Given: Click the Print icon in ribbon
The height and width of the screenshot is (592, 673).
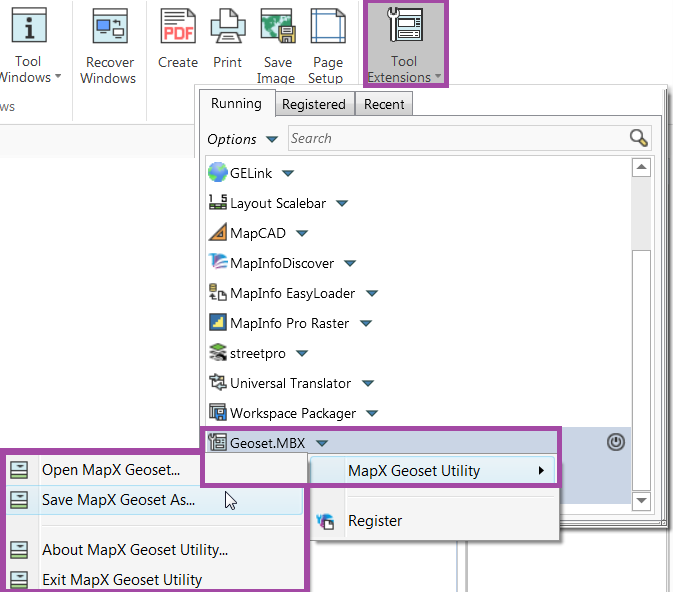Looking at the screenshot, I should [228, 27].
